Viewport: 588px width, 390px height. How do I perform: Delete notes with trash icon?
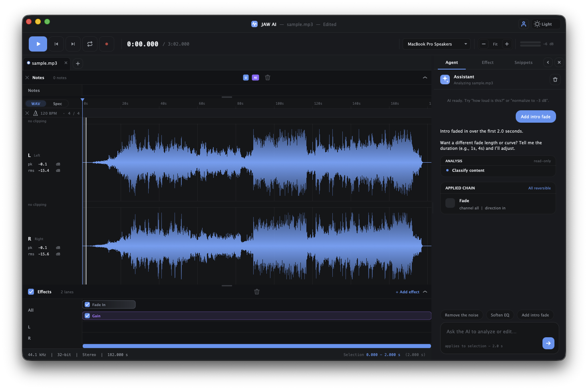coord(268,78)
